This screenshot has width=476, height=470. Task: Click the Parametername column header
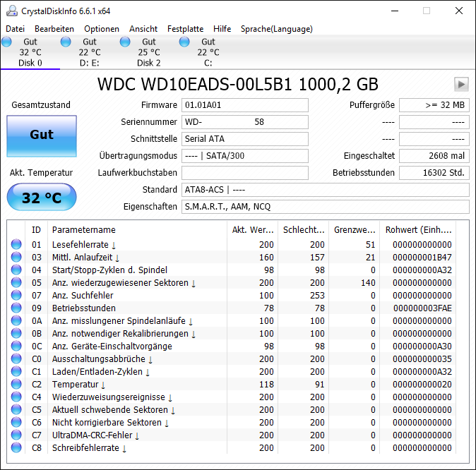click(137, 229)
